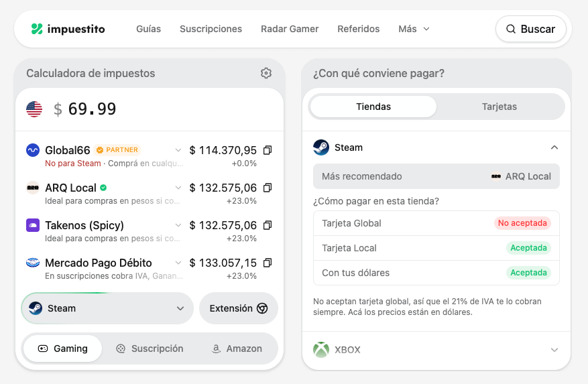Open the Referidos page
This screenshot has width=588, height=384.
359,29
